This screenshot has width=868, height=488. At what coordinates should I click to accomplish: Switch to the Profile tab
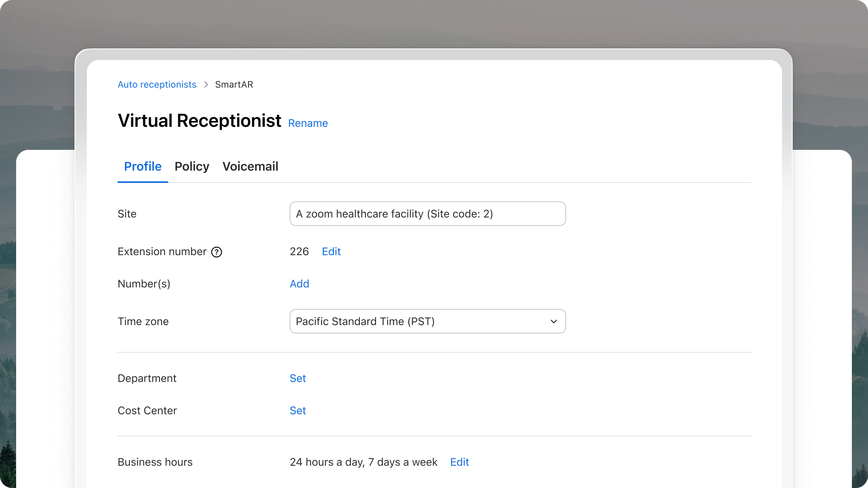143,166
